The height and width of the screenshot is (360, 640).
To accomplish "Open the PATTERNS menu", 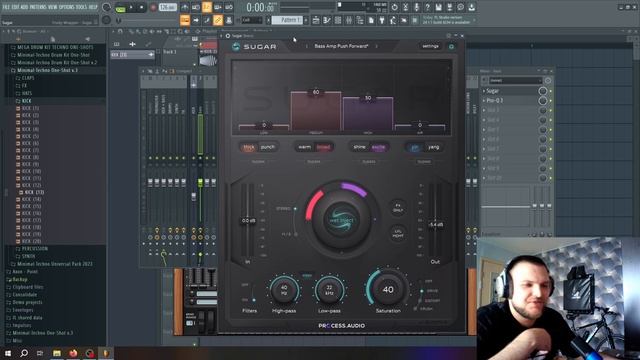I will coord(38,7).
